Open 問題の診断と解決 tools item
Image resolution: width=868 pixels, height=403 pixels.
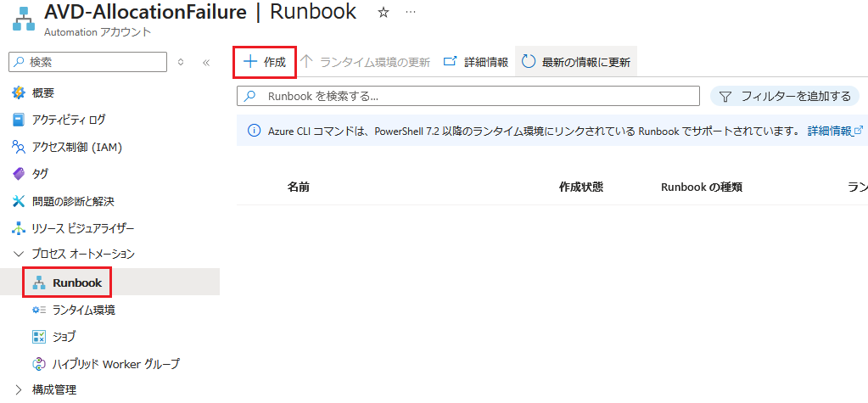point(72,201)
